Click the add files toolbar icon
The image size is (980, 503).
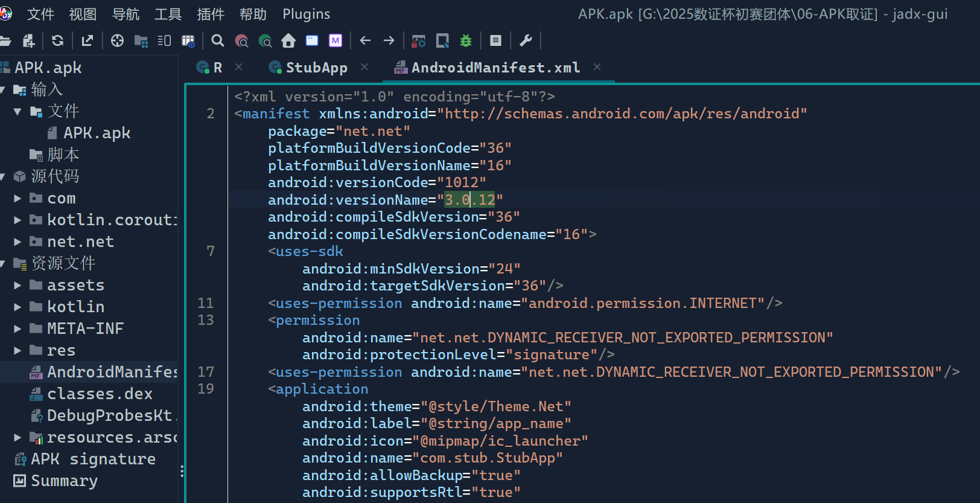(28, 40)
